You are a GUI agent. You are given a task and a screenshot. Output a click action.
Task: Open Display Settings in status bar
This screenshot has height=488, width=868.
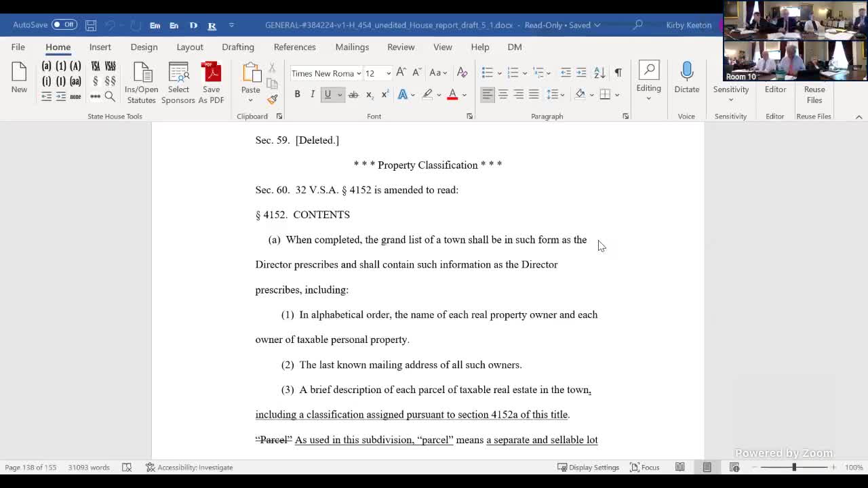click(x=588, y=467)
